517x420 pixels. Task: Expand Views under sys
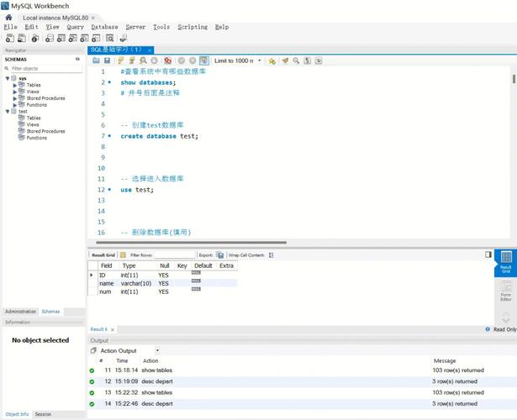coord(15,92)
